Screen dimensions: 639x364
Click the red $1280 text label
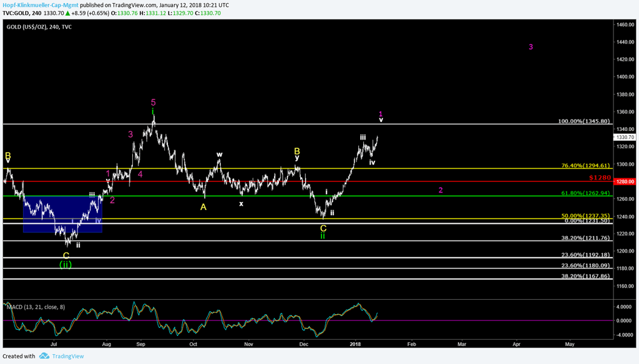pyautogui.click(x=599, y=178)
